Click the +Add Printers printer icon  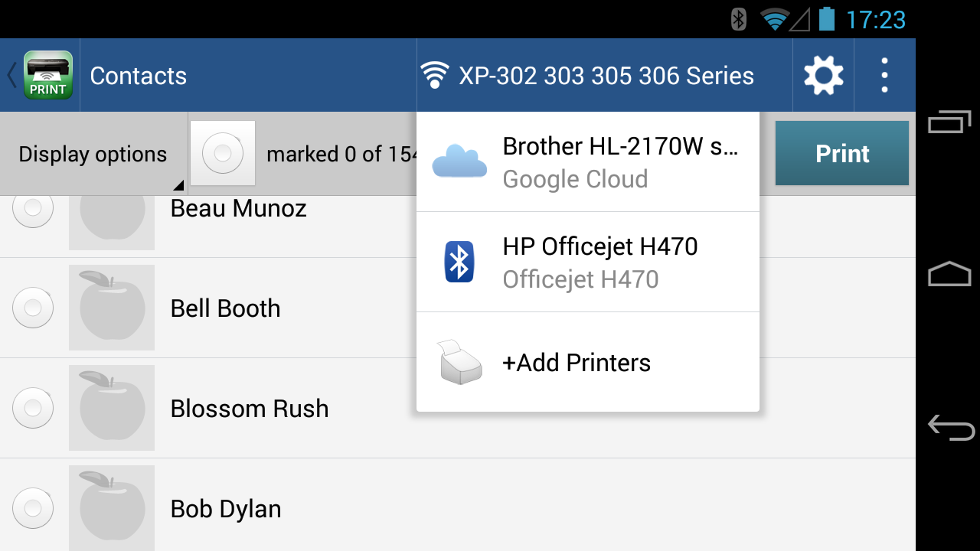tap(459, 362)
